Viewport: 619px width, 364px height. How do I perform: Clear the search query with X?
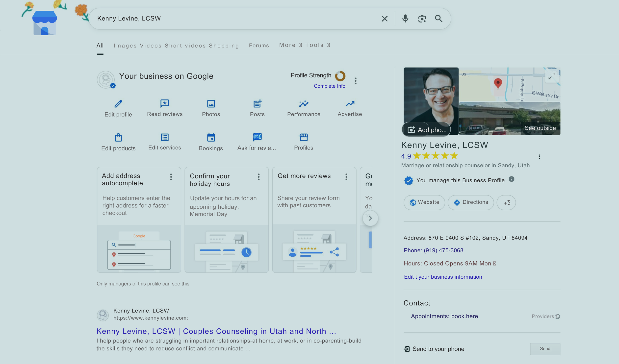(x=385, y=19)
